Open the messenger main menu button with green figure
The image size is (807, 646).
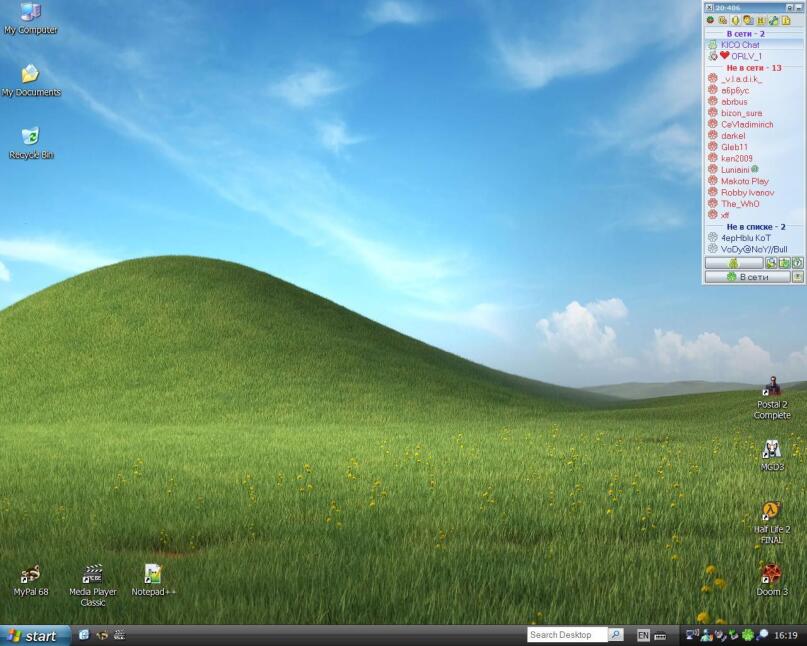click(733, 263)
